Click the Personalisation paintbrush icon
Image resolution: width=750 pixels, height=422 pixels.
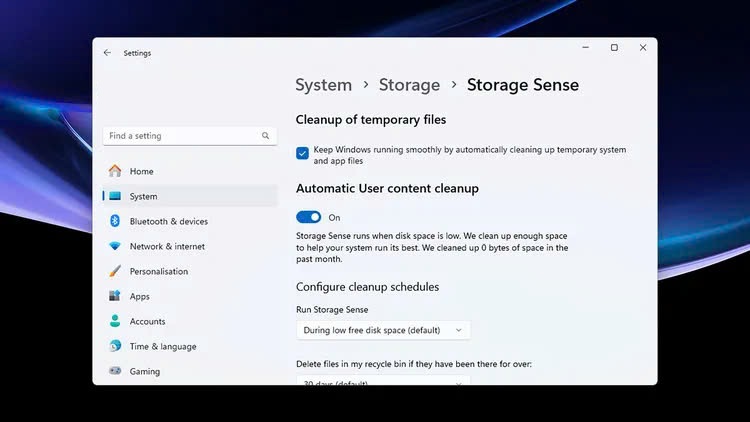(x=115, y=271)
